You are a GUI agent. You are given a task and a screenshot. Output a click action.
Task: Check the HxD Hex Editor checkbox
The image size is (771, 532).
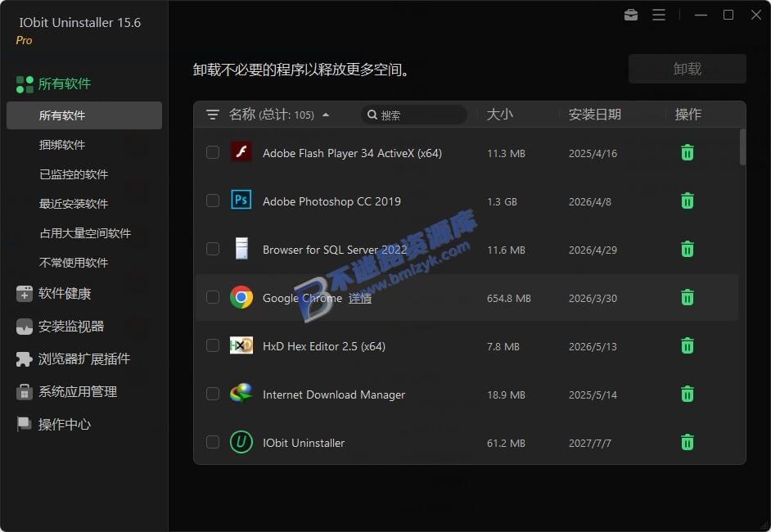[213, 345]
